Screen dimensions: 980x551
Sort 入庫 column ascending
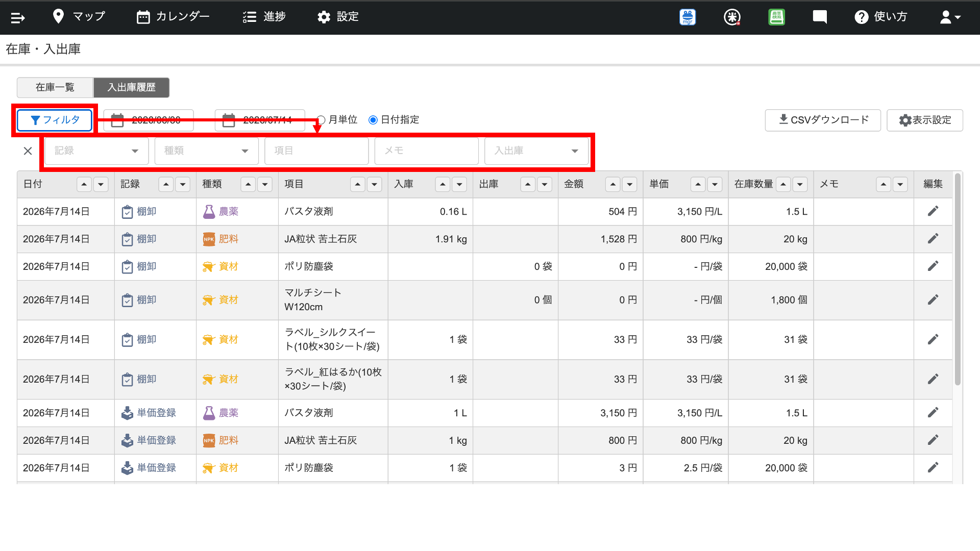[x=443, y=184]
